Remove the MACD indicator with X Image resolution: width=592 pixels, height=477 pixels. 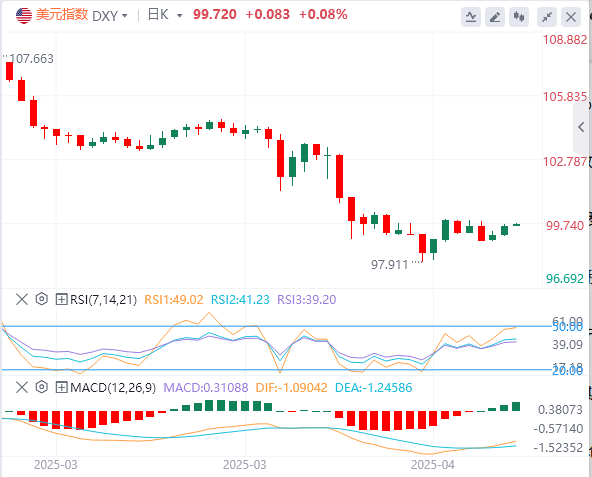click(22, 387)
